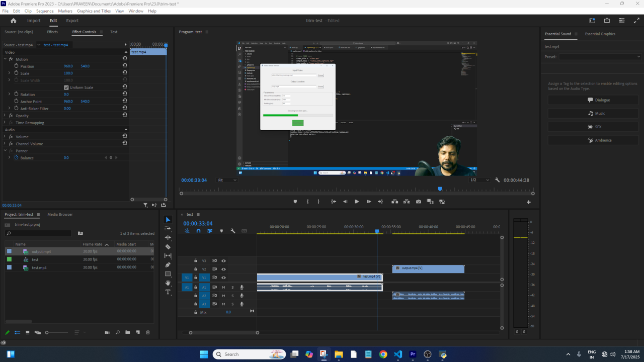Toggle the Uniform Scale checkbox
This screenshot has width=644, height=362.
(x=66, y=87)
